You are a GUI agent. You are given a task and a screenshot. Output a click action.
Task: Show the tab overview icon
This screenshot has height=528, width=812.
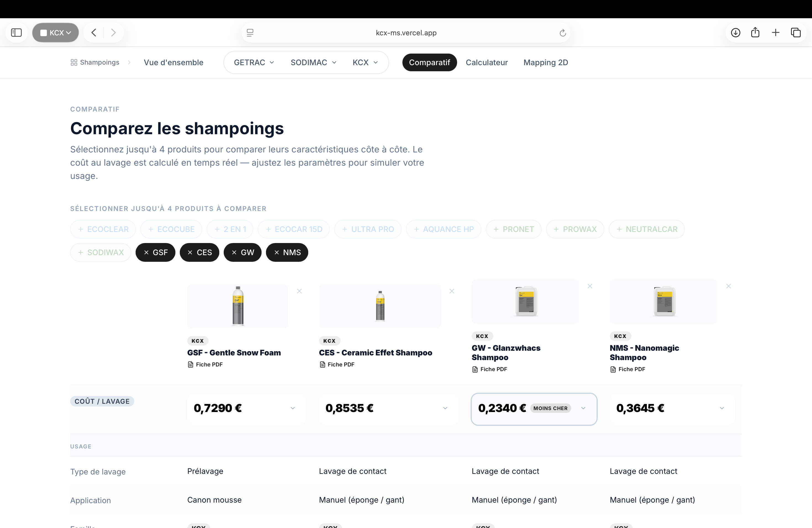(x=796, y=33)
